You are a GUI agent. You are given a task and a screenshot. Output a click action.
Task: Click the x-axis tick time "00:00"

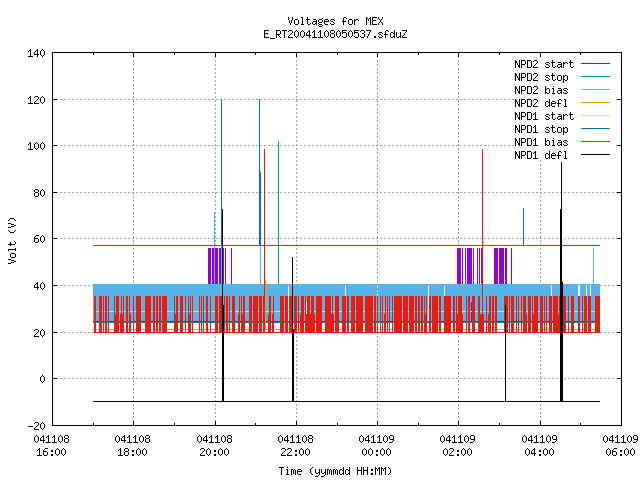376,452
